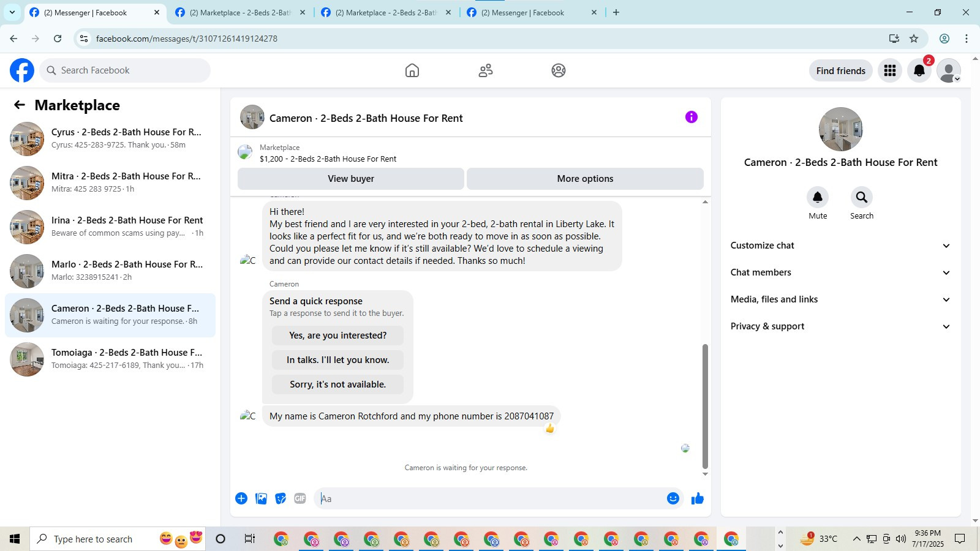This screenshot has width=980, height=551.
Task: Search in conversation with magnifier icon
Action: point(862,197)
